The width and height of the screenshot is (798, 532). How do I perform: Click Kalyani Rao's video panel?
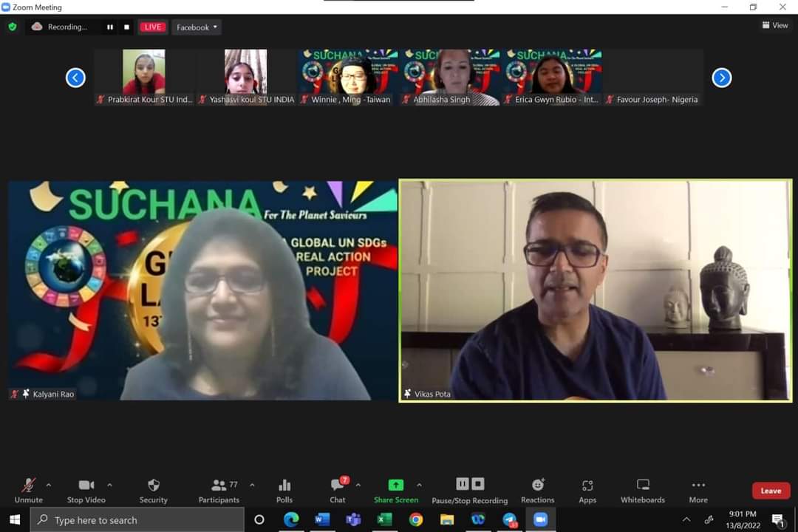pyautogui.click(x=202, y=290)
